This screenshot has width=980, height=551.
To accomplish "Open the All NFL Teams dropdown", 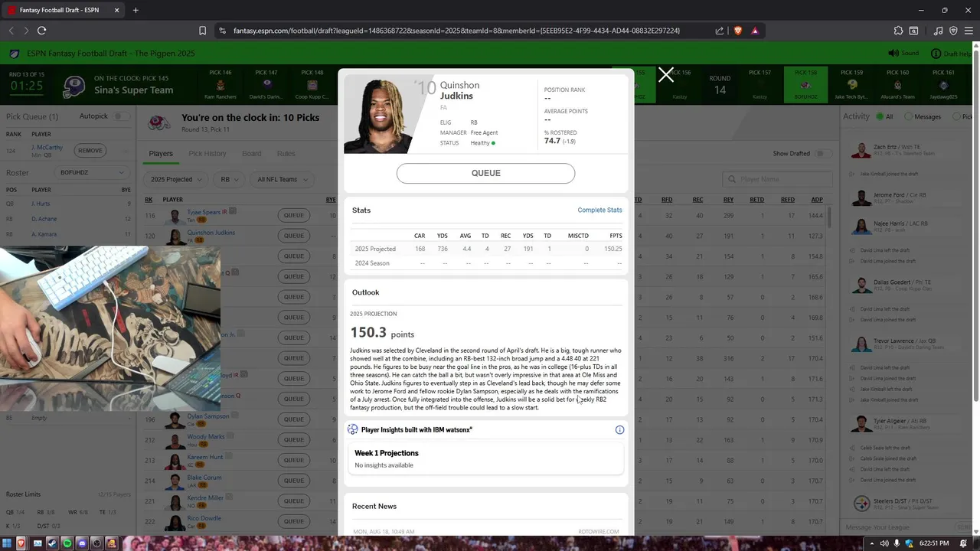I will (282, 179).
